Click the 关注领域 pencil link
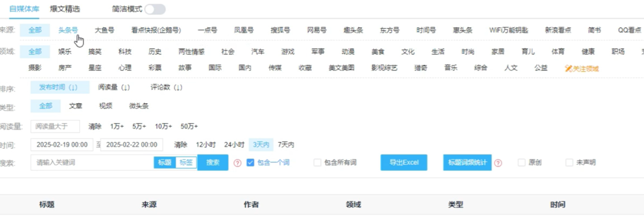This screenshot has height=221, width=644. (581, 69)
